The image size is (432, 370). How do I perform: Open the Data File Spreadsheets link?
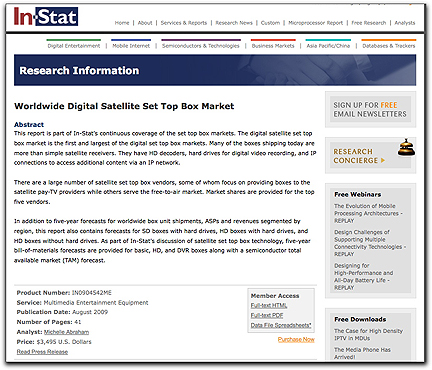pos(281,325)
